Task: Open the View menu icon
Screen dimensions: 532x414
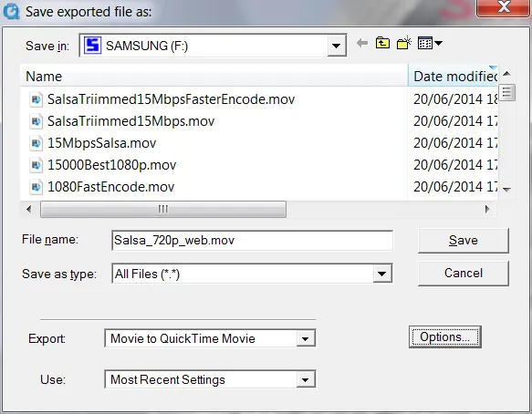Action: click(430, 43)
